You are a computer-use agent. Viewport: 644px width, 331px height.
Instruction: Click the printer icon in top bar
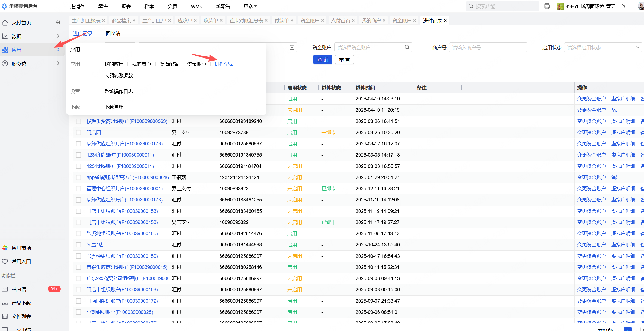(547, 6)
